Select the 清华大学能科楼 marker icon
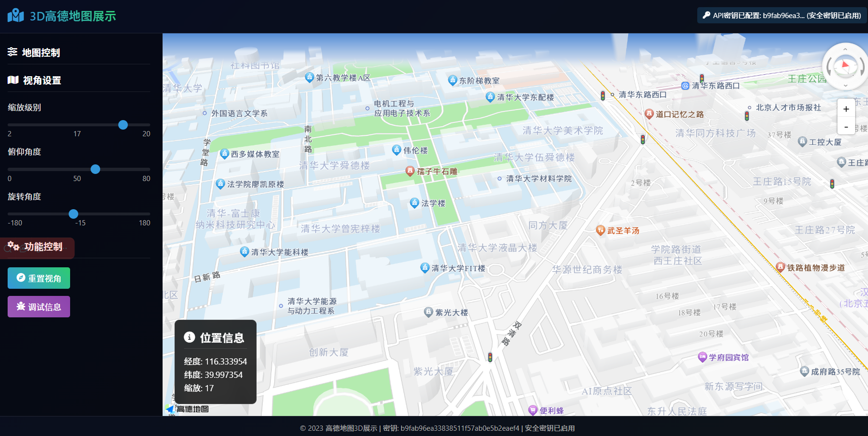 pyautogui.click(x=245, y=251)
